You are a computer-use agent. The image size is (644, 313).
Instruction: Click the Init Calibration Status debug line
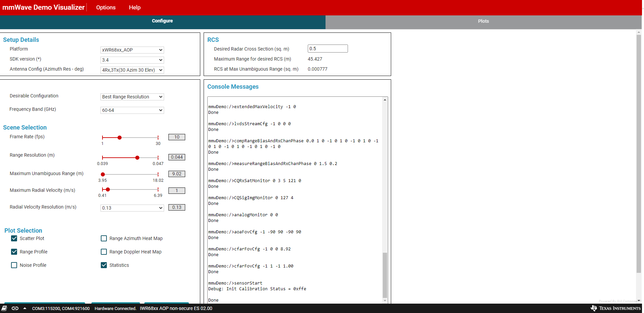257,289
